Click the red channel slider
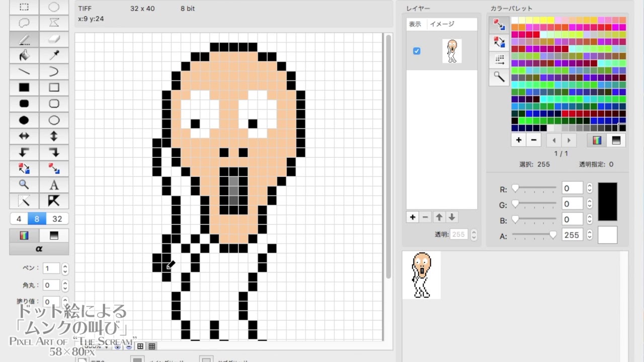644x362 pixels. (534, 189)
